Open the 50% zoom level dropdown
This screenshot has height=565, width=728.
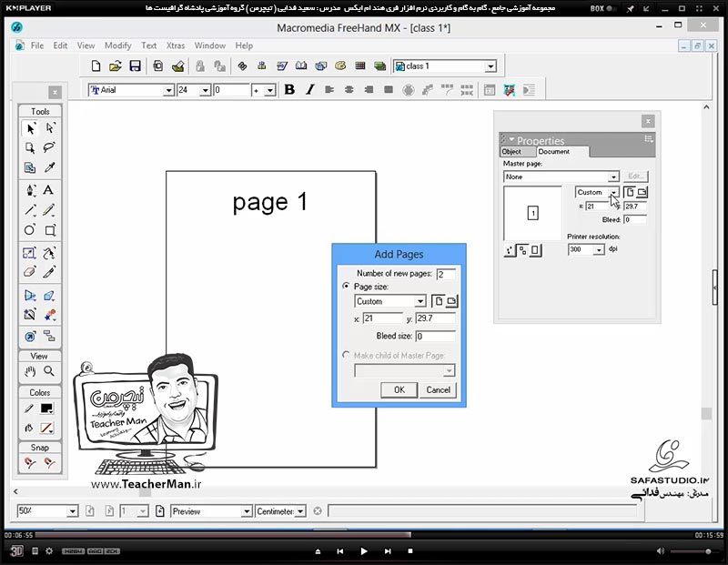(72, 511)
